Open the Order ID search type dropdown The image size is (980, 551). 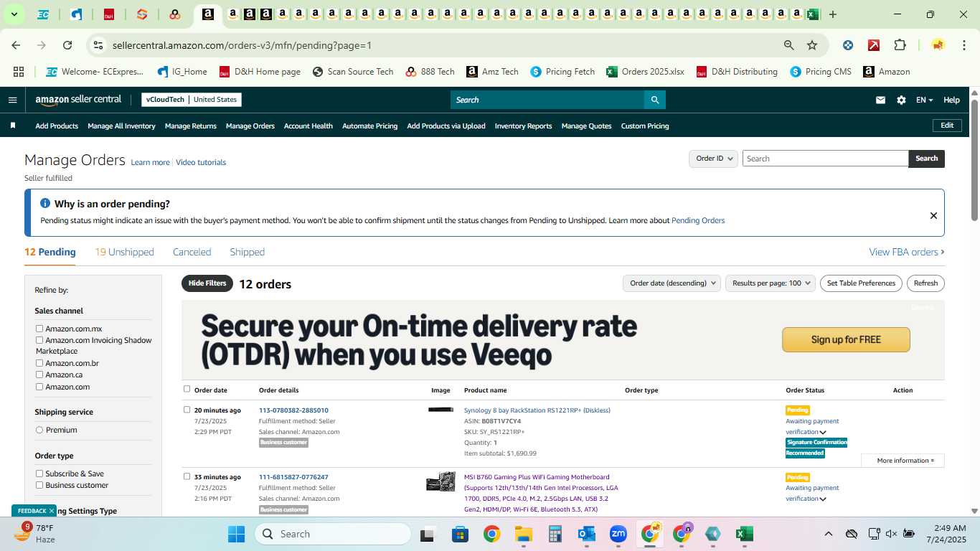714,159
